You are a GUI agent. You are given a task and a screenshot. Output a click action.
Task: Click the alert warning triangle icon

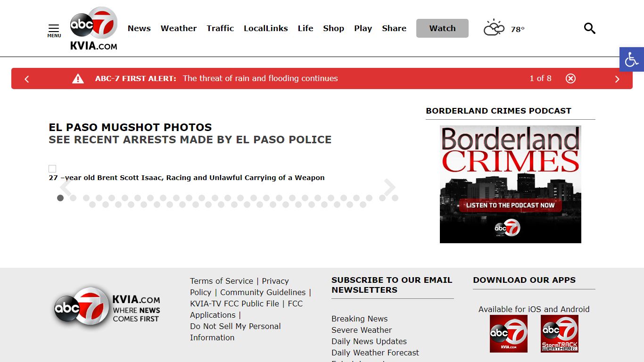click(78, 79)
